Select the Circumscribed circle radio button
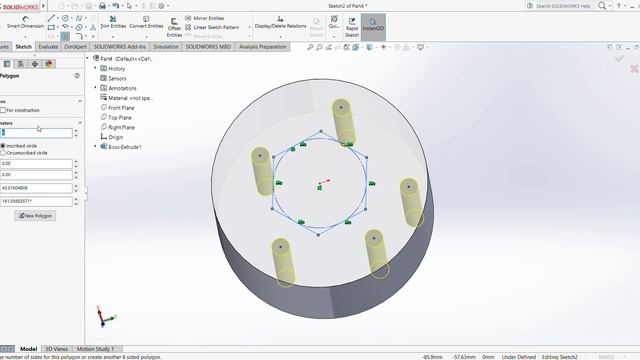The image size is (640, 360). tap(3, 153)
